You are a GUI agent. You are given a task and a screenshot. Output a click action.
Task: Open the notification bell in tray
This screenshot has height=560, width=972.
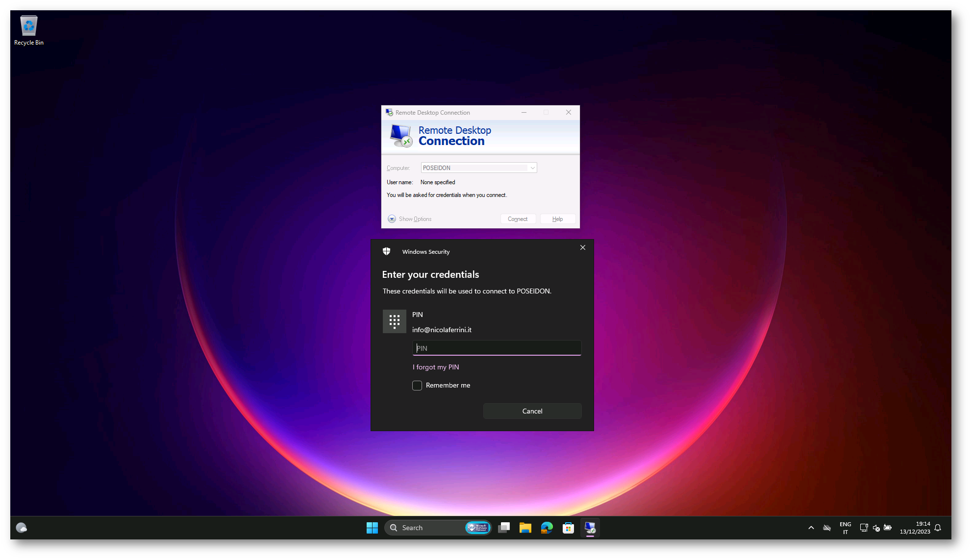point(938,528)
